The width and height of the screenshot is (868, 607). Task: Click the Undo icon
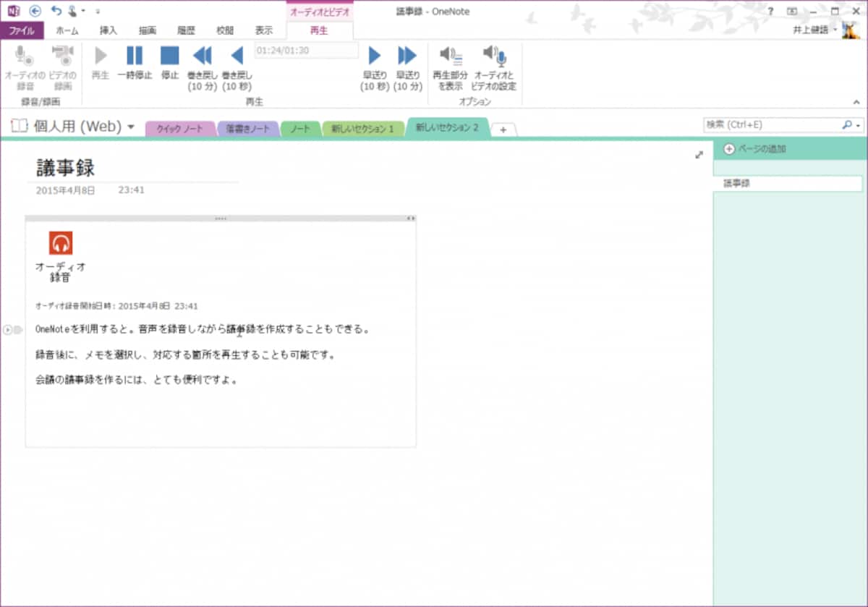pyautogui.click(x=56, y=11)
